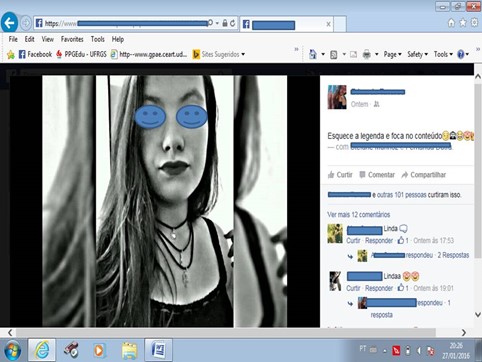Image resolution: width=482 pixels, height=362 pixels.
Task: Open the Facebook bookmark in favorites bar
Action: click(35, 54)
